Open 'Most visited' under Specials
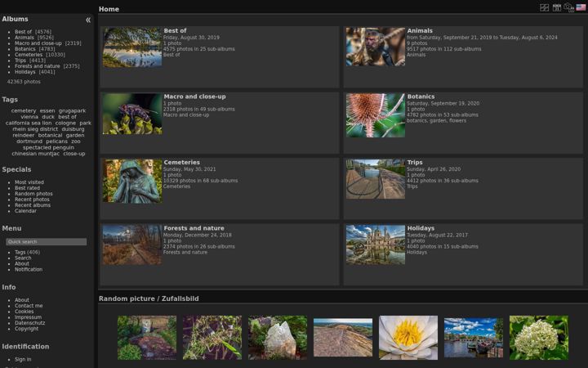 point(29,182)
